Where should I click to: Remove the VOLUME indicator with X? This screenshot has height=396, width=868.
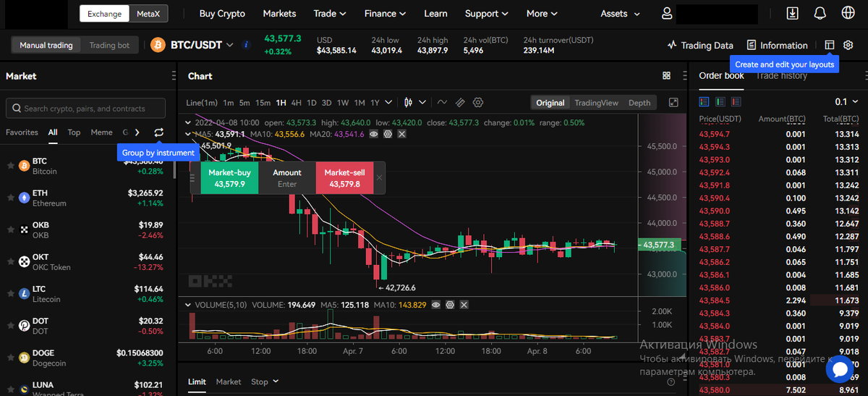click(x=464, y=305)
